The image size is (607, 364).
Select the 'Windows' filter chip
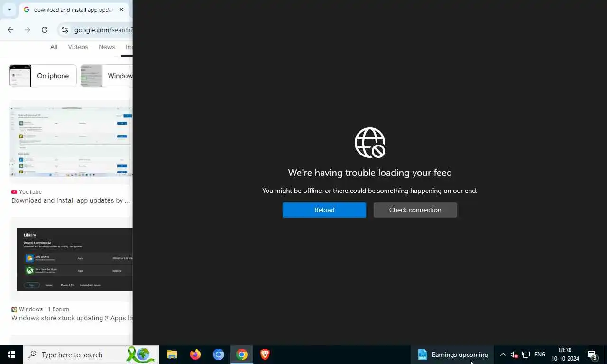pyautogui.click(x=107, y=76)
